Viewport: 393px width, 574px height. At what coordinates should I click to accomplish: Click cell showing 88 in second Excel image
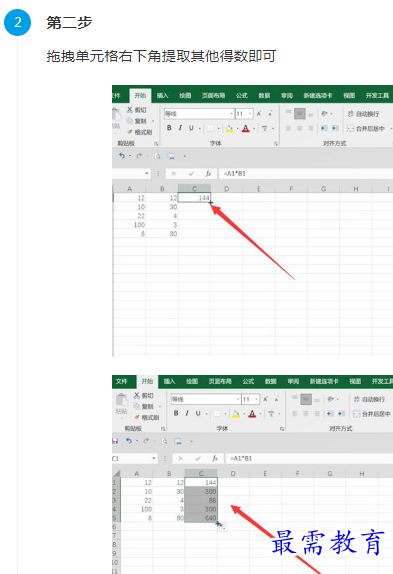201,500
